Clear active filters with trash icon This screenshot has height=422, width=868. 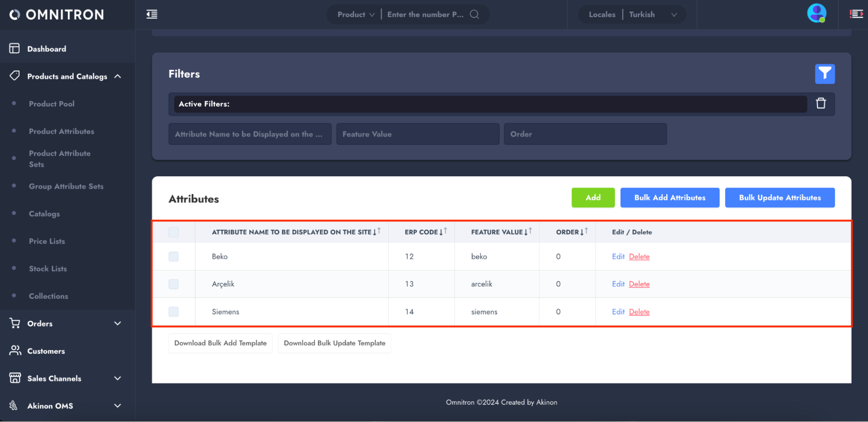coord(820,103)
